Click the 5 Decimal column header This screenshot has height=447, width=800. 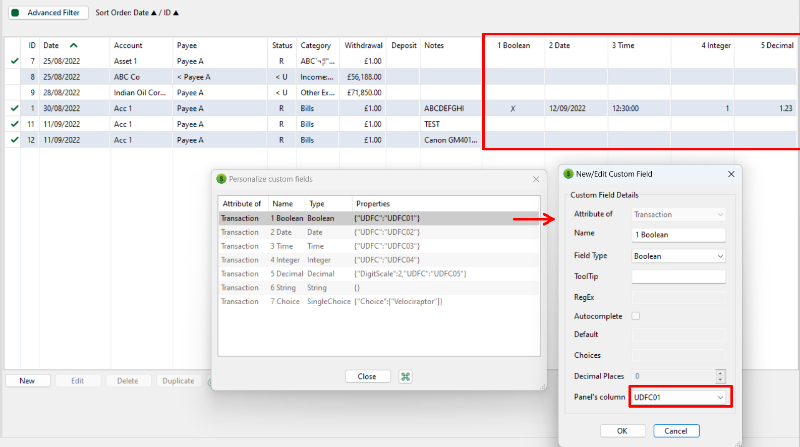(x=766, y=45)
